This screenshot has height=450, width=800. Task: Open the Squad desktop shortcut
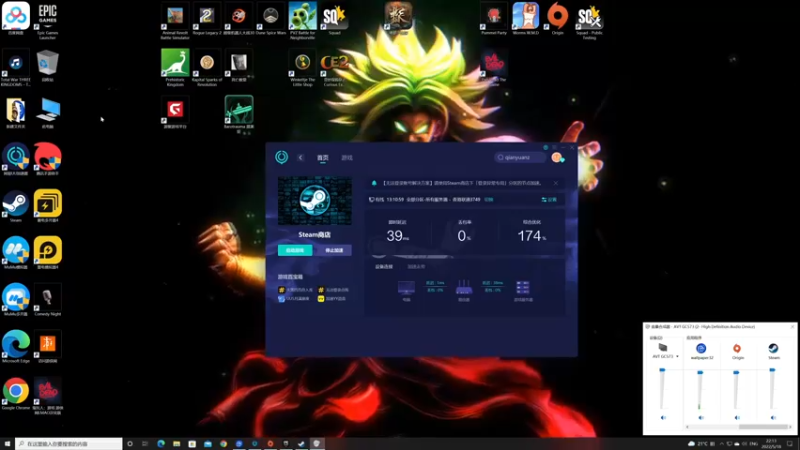point(334,19)
